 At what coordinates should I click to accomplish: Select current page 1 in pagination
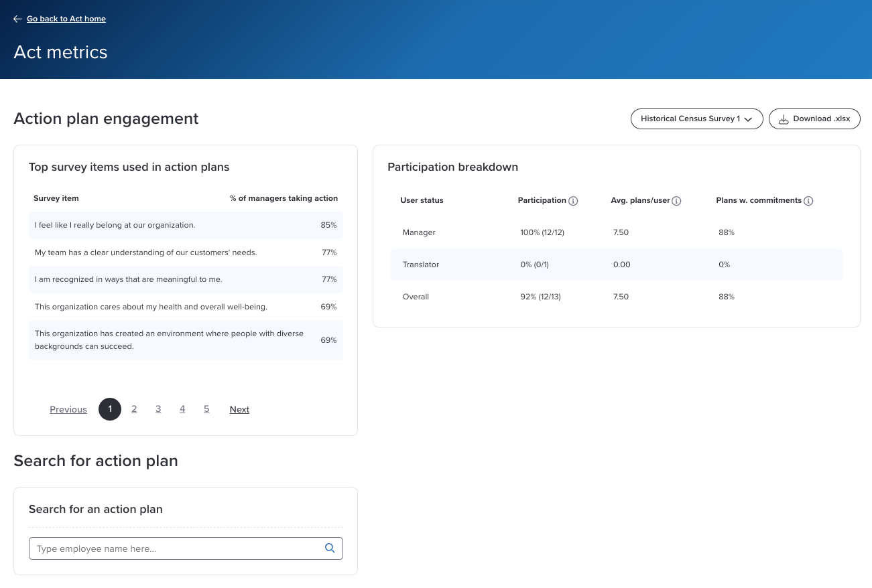(x=110, y=409)
